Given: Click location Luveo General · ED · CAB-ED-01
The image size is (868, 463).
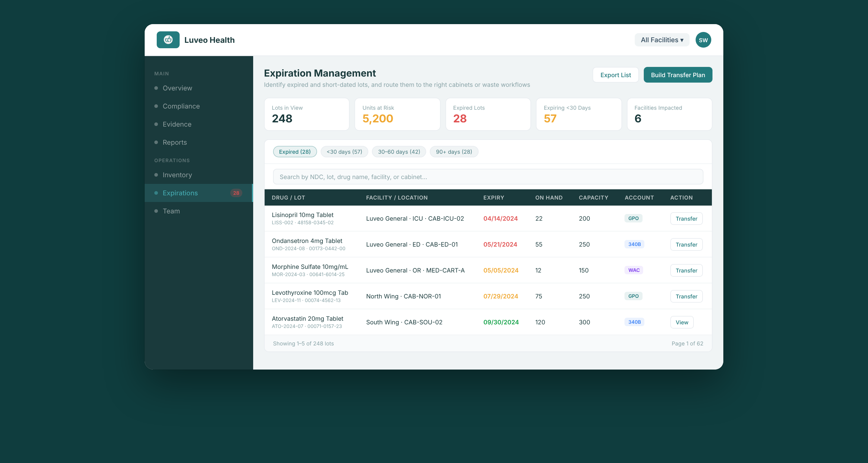Looking at the screenshot, I should pyautogui.click(x=412, y=245).
